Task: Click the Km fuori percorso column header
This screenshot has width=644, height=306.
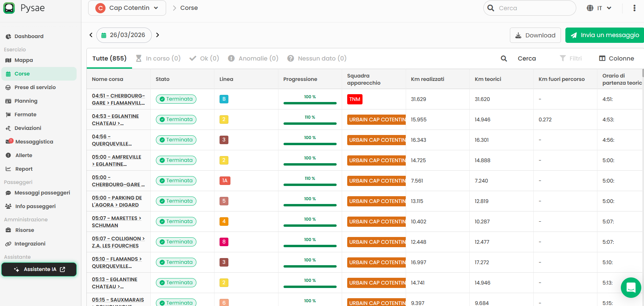Action: click(562, 79)
